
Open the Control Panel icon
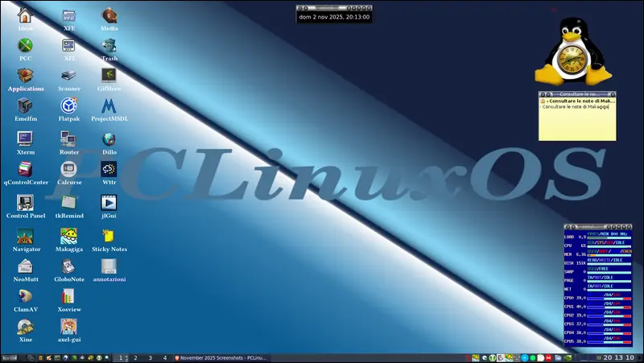(25, 203)
